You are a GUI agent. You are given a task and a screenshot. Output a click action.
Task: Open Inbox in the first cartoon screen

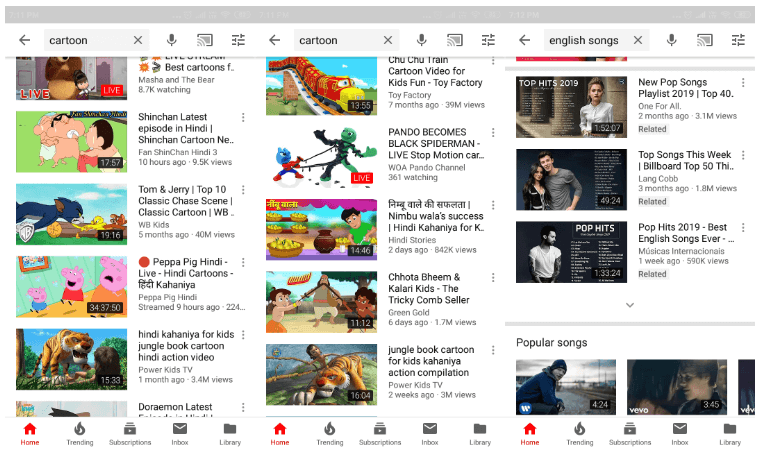tap(180, 434)
